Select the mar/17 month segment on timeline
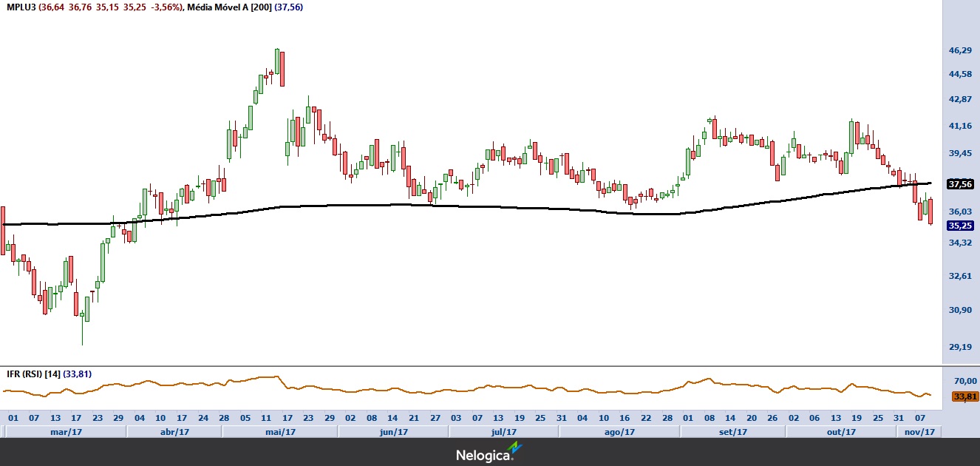980x466 pixels. tap(65, 432)
